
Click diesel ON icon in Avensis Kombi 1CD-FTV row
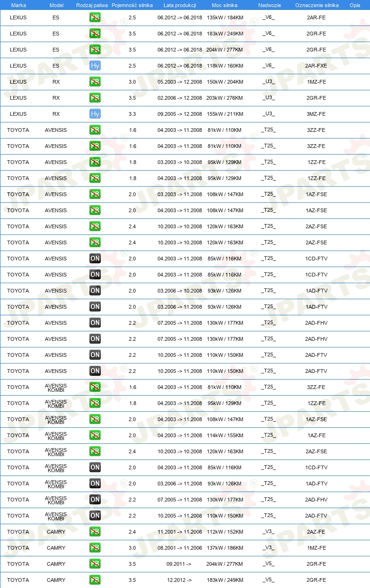pos(95,467)
